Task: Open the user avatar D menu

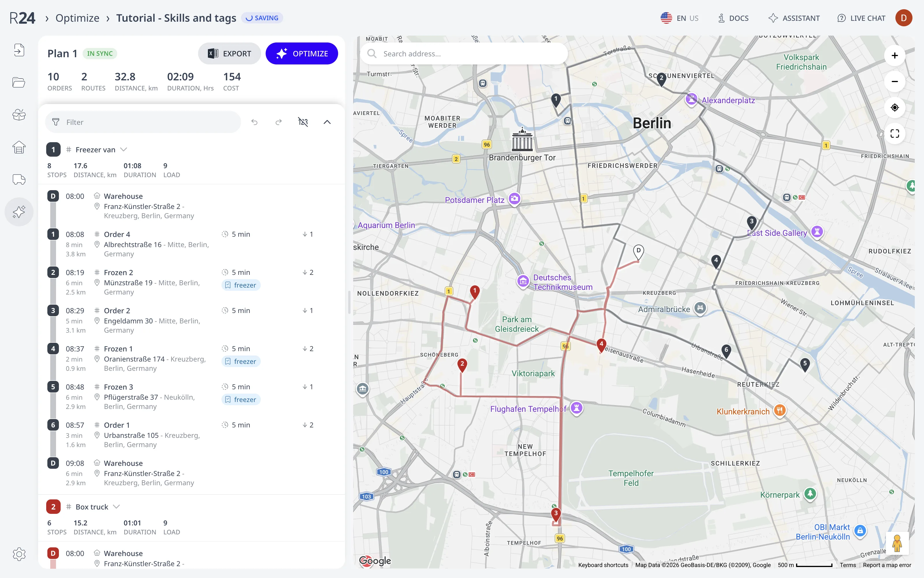Action: [904, 18]
